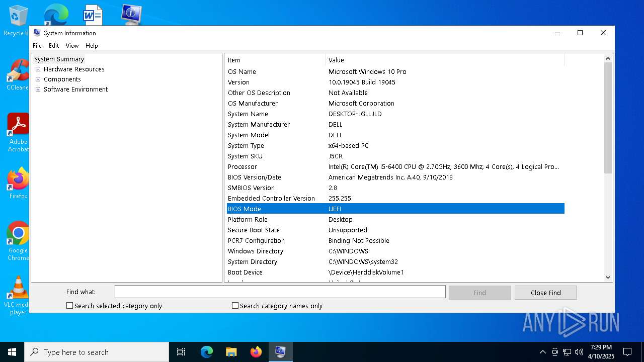
Task: Click the Item column header
Action: (x=275, y=60)
